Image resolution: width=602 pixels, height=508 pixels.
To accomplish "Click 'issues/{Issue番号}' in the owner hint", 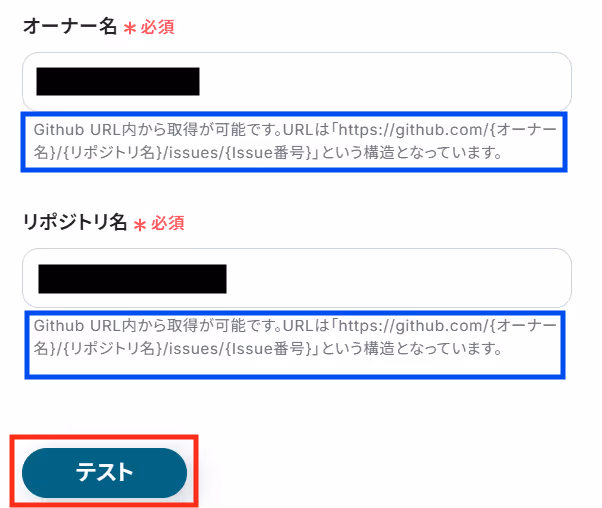I will [240, 153].
